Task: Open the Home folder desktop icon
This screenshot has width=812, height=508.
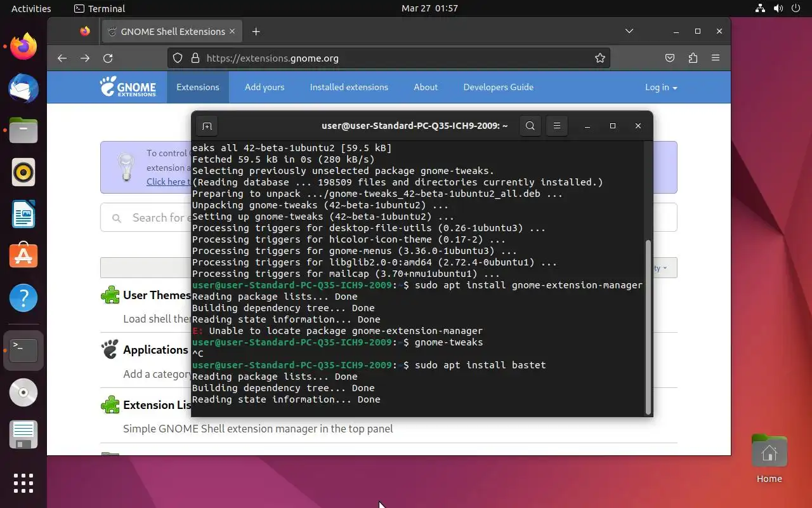Action: tap(769, 458)
